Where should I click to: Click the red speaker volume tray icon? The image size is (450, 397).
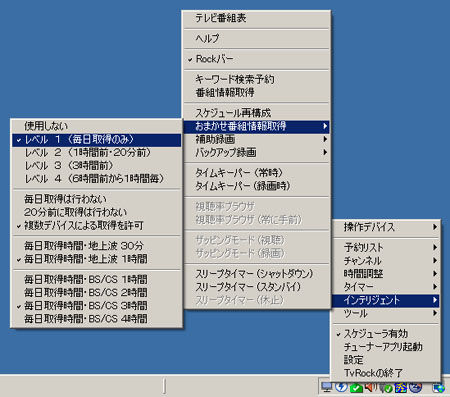[370, 387]
